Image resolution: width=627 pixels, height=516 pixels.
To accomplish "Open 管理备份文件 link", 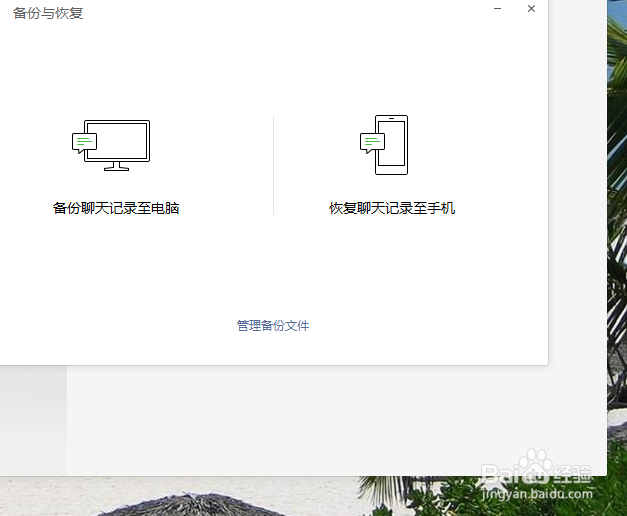I will click(x=273, y=326).
